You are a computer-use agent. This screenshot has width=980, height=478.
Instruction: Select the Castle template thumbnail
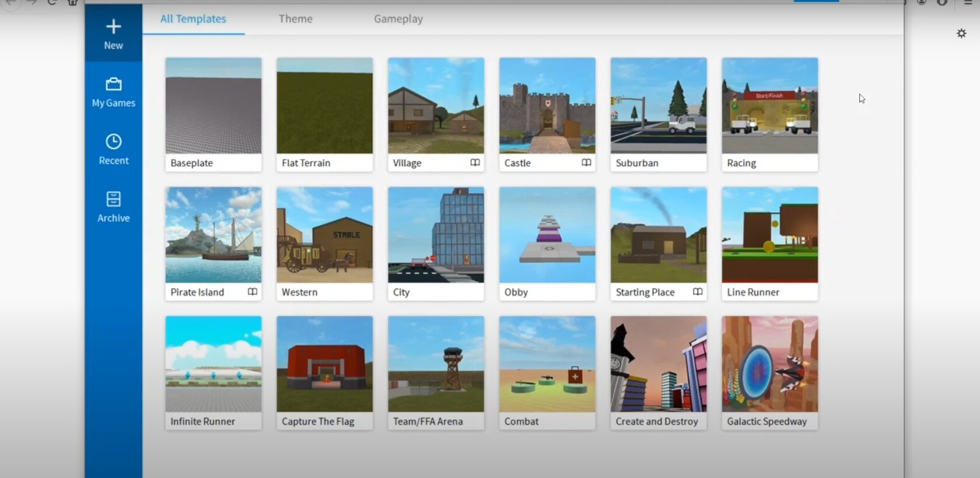click(x=547, y=106)
